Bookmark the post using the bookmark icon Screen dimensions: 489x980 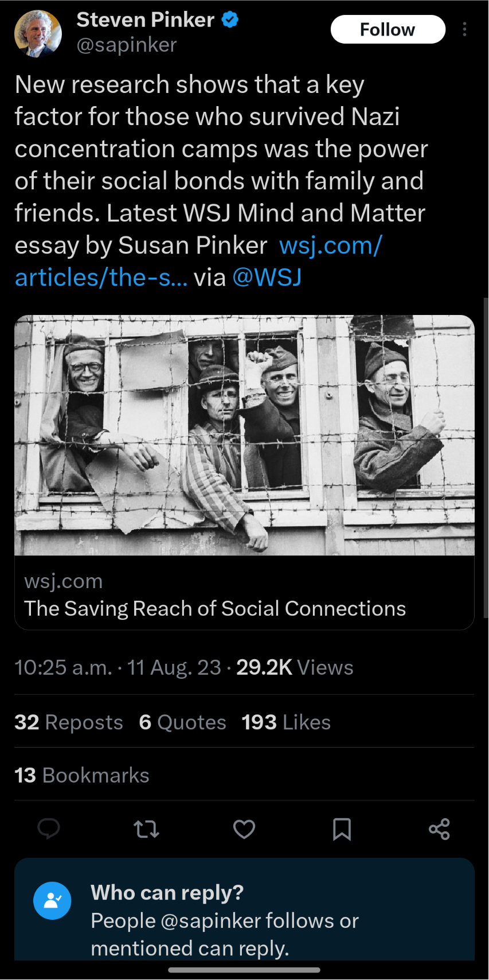[342, 829]
